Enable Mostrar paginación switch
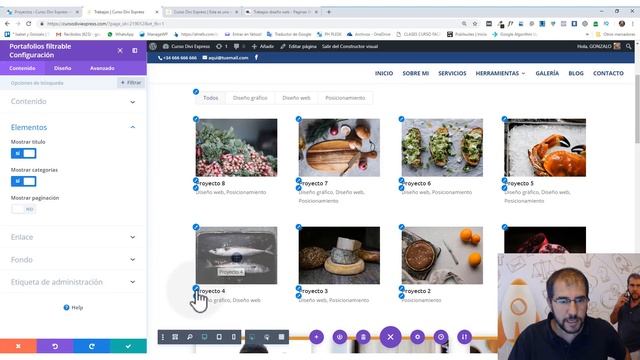This screenshot has height=360, width=640. (23, 209)
